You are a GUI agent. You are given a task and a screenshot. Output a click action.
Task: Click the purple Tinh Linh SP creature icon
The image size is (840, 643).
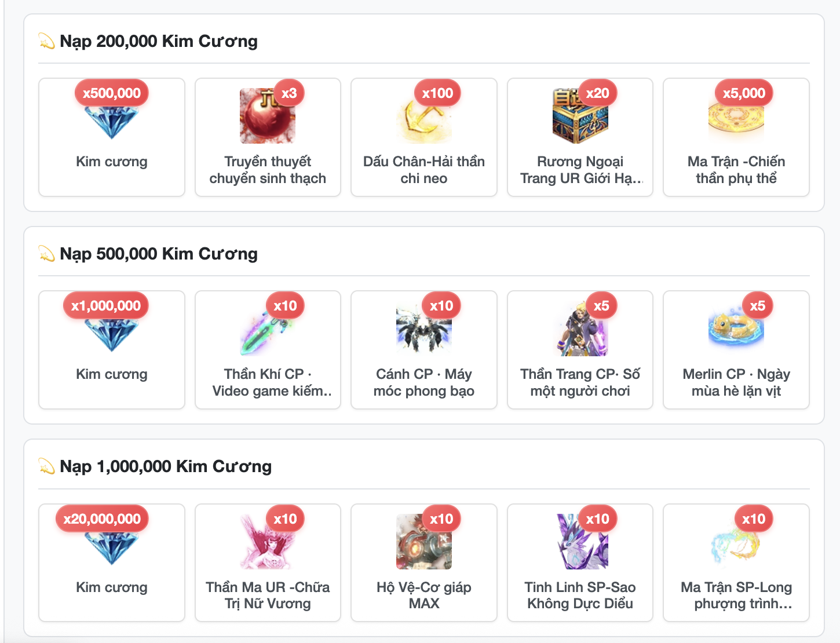pyautogui.click(x=580, y=542)
